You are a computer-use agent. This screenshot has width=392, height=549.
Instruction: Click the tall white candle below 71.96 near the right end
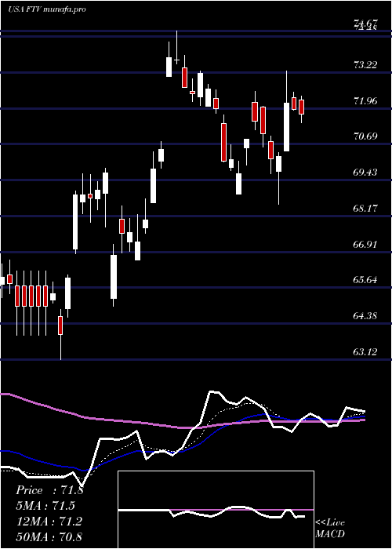[x=287, y=127]
